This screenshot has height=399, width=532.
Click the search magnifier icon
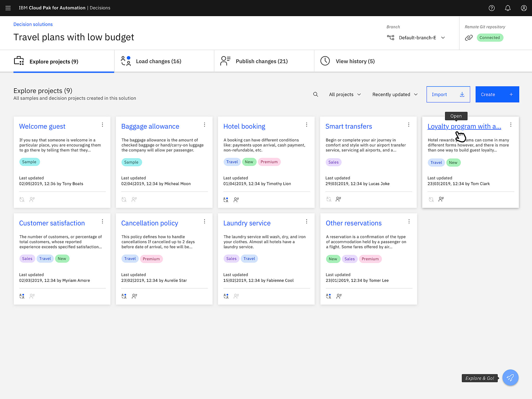pyautogui.click(x=316, y=94)
